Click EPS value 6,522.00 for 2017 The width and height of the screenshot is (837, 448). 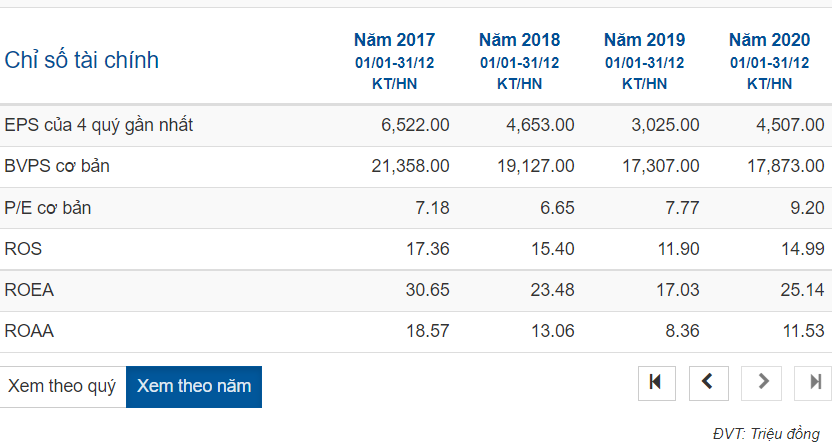coord(415,125)
